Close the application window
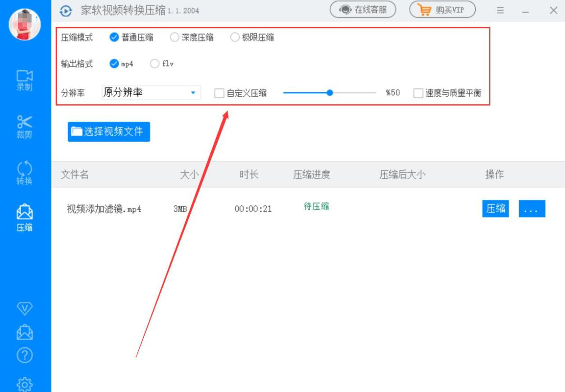Viewport: 565px width, 392px height. coord(554,10)
